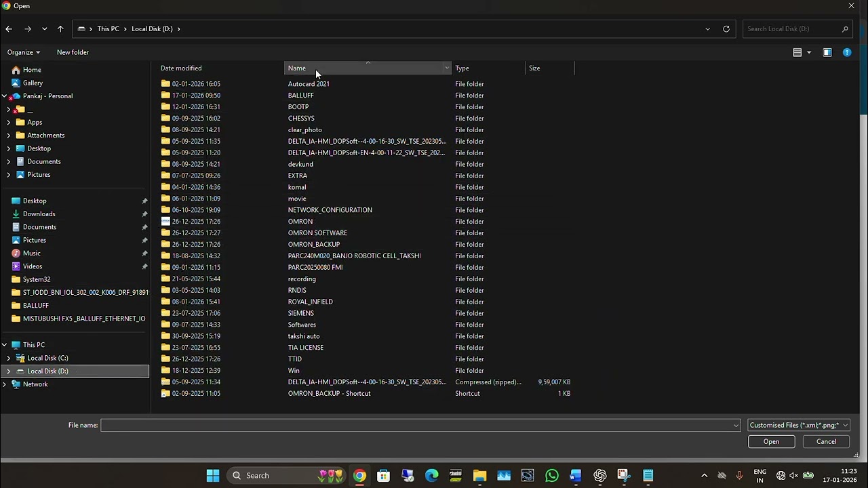
Task: Open the view options dropdown arrow
Action: click(809, 52)
